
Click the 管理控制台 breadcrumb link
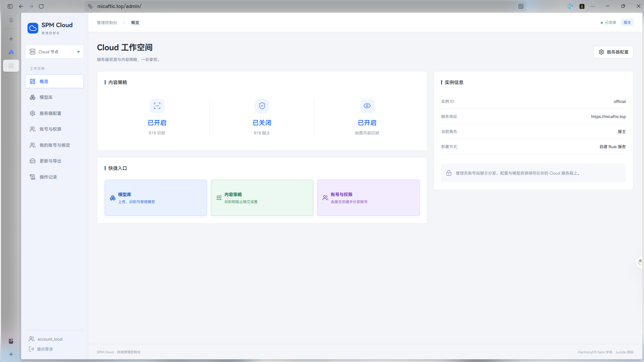[107, 22]
